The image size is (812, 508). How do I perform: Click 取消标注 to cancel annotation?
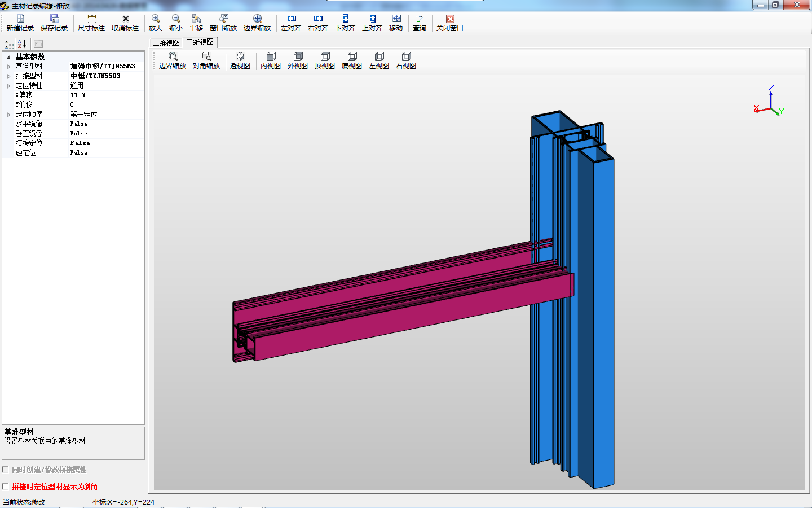pos(125,23)
